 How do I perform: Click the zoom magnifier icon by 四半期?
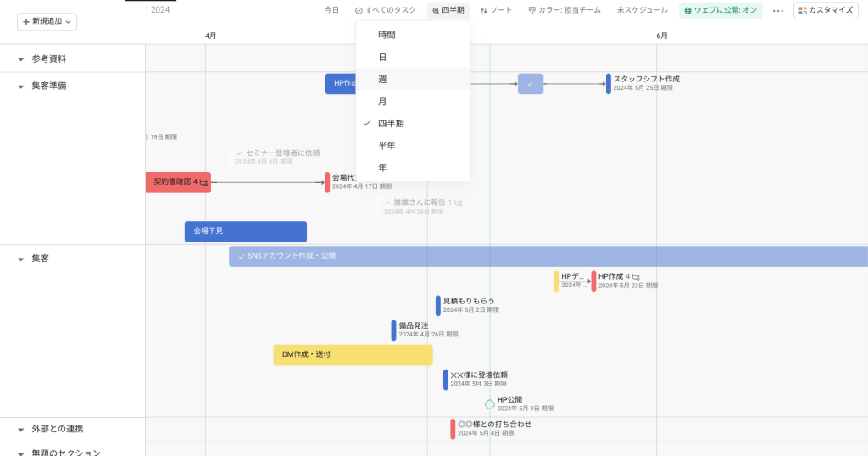tap(436, 10)
